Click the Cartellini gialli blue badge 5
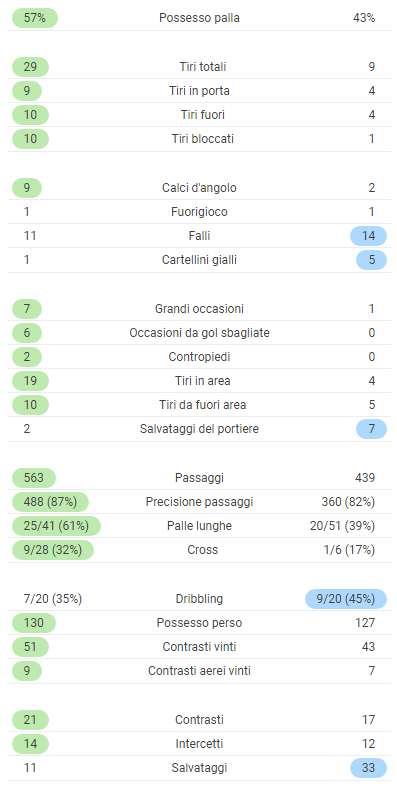This screenshot has height=793, width=397. (372, 260)
